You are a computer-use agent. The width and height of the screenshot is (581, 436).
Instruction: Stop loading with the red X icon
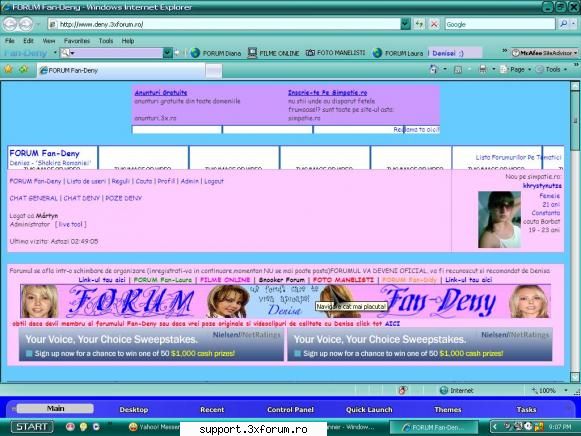pyautogui.click(x=434, y=24)
